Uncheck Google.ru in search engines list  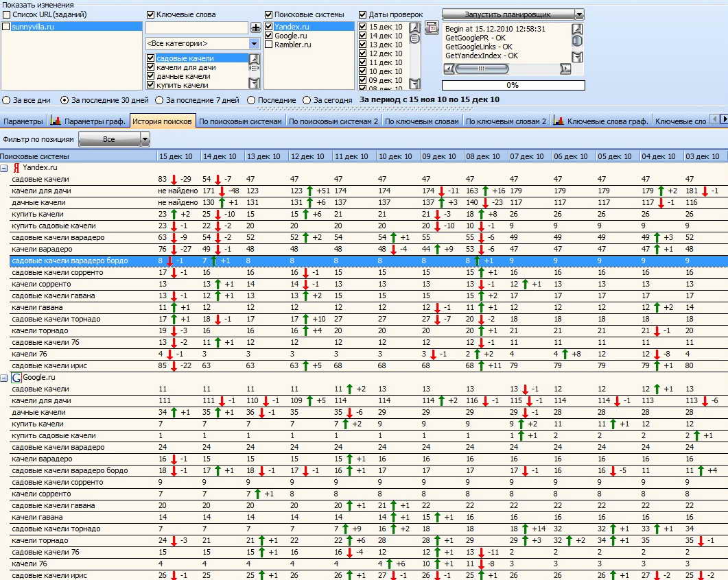point(268,36)
